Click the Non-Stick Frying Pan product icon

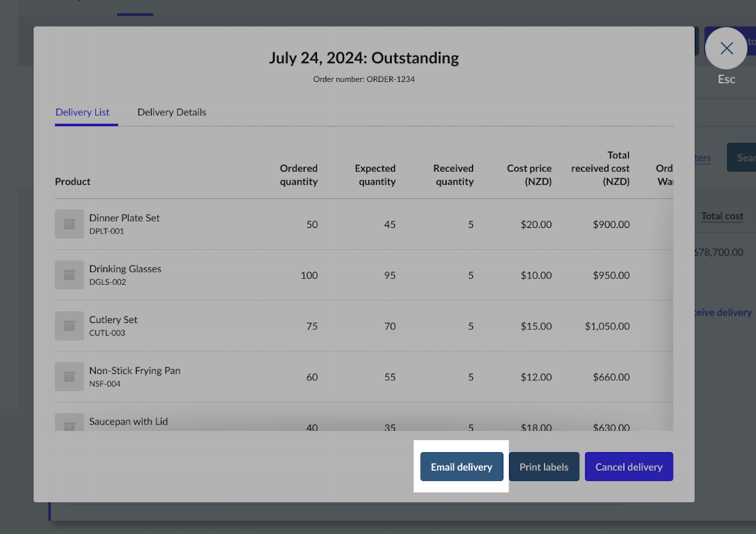[x=69, y=377]
